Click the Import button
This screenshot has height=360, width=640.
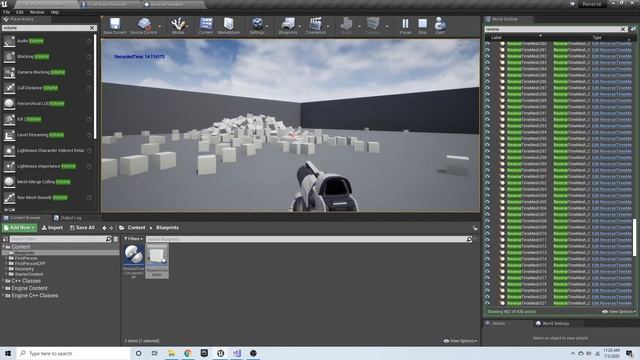52,228
